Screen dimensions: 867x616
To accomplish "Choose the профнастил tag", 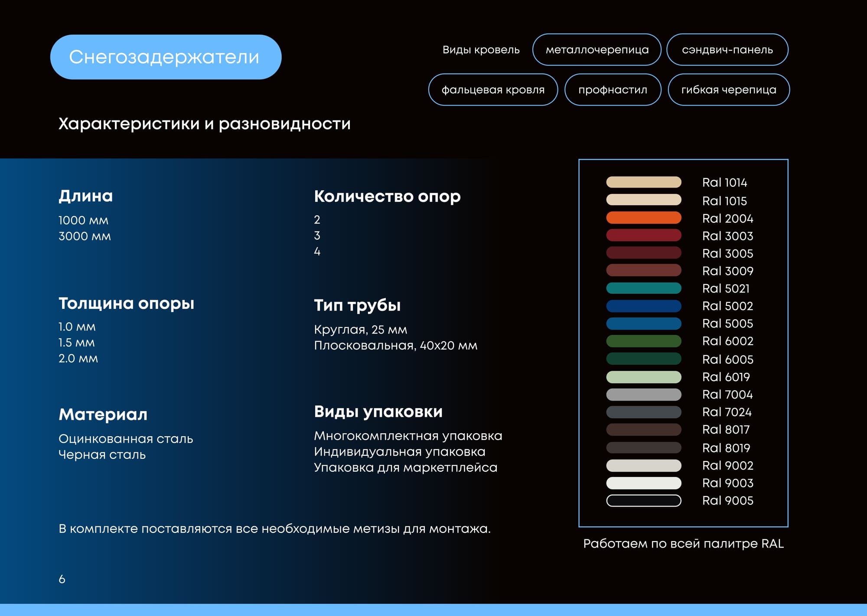I will [x=613, y=90].
